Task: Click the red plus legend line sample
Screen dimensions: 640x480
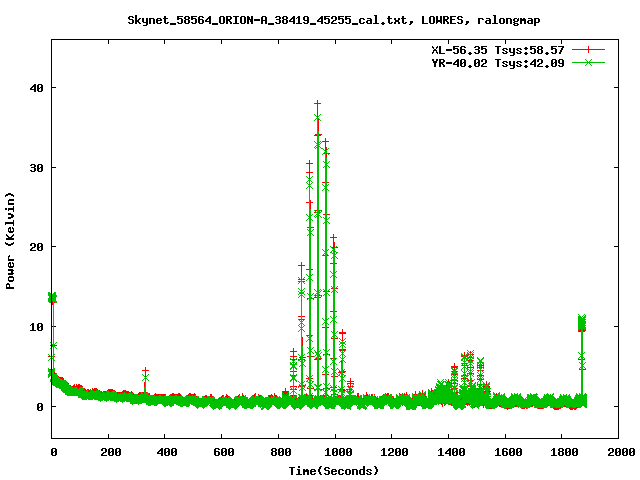Action: [x=588, y=50]
